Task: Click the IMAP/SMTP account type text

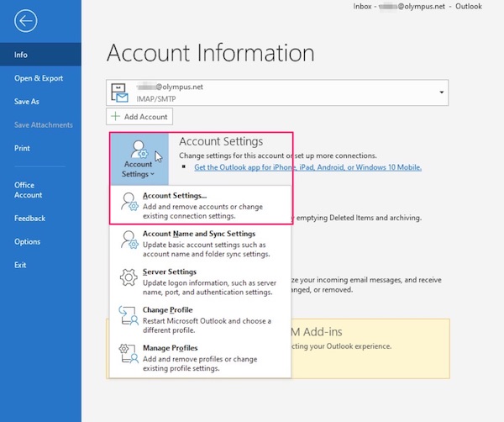Action: 156,98
